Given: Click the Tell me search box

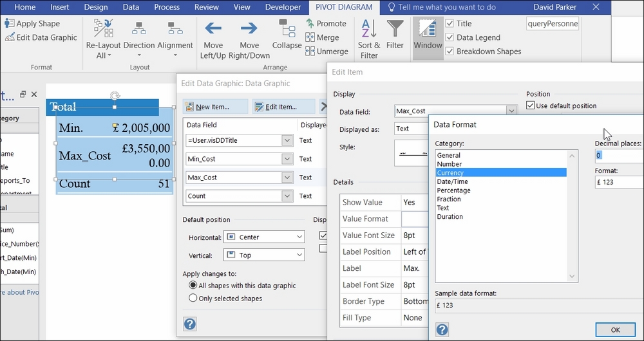Looking at the screenshot, I should point(447,7).
